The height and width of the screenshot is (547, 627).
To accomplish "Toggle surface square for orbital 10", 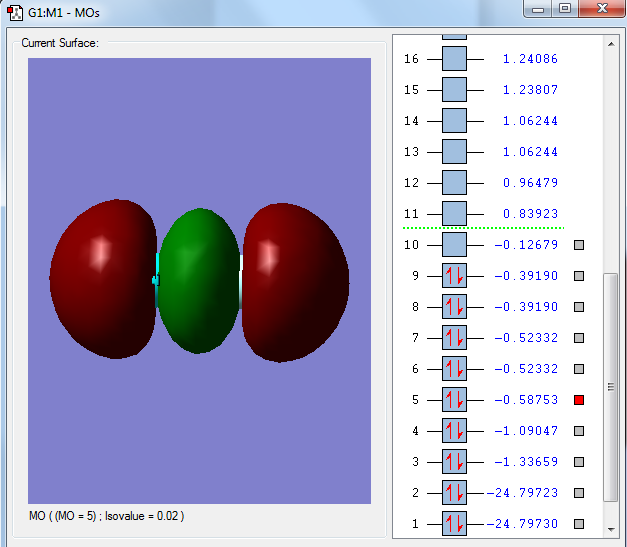I will (579, 245).
